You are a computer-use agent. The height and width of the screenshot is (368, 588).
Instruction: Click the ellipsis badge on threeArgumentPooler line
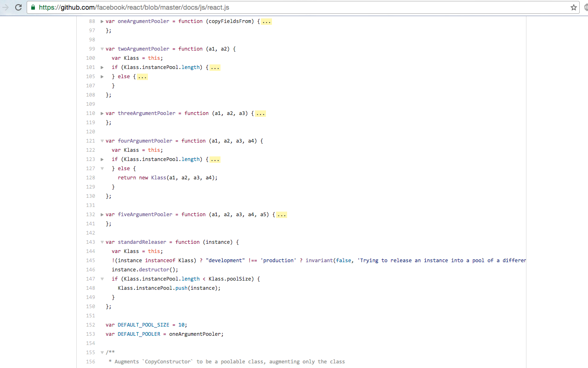(x=260, y=113)
